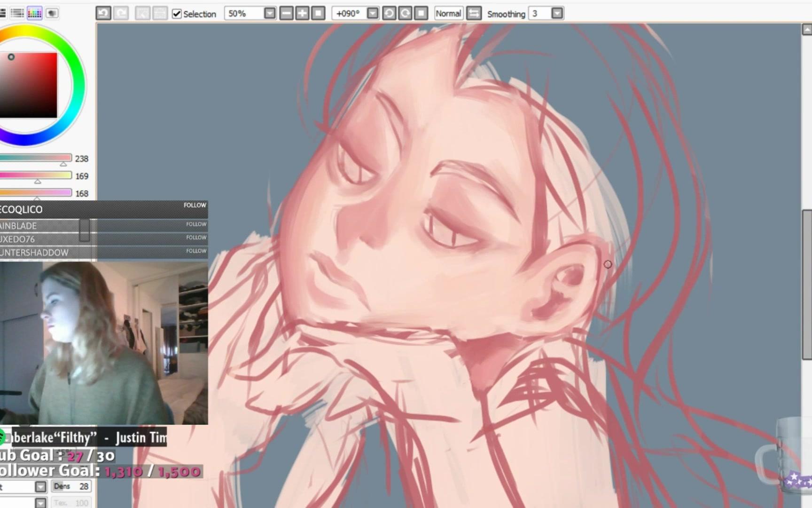This screenshot has height=508, width=812.
Task: Click the 'Filthy' song title text
Action: [75, 438]
